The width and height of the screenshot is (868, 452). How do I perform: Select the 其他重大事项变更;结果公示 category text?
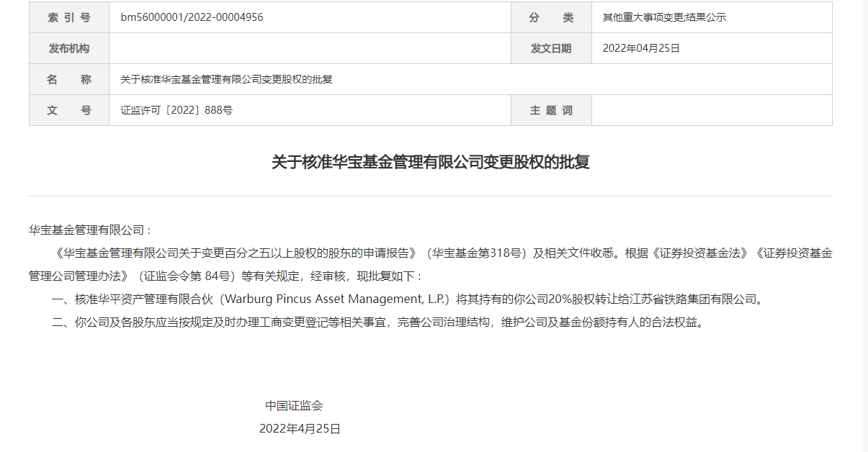pos(664,17)
